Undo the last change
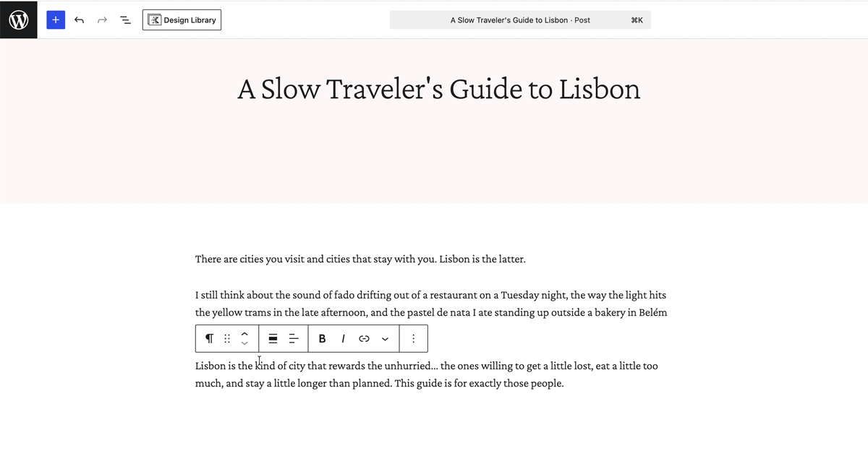The height and width of the screenshot is (469, 868). click(x=79, y=20)
